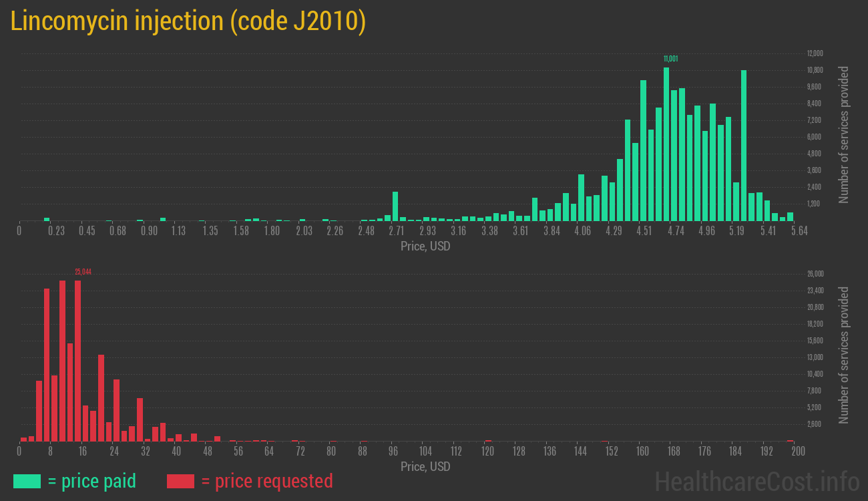The image size is (868, 501).
Task: Click the 26,000 y-axis label in the bottom chart
Action: click(x=814, y=274)
